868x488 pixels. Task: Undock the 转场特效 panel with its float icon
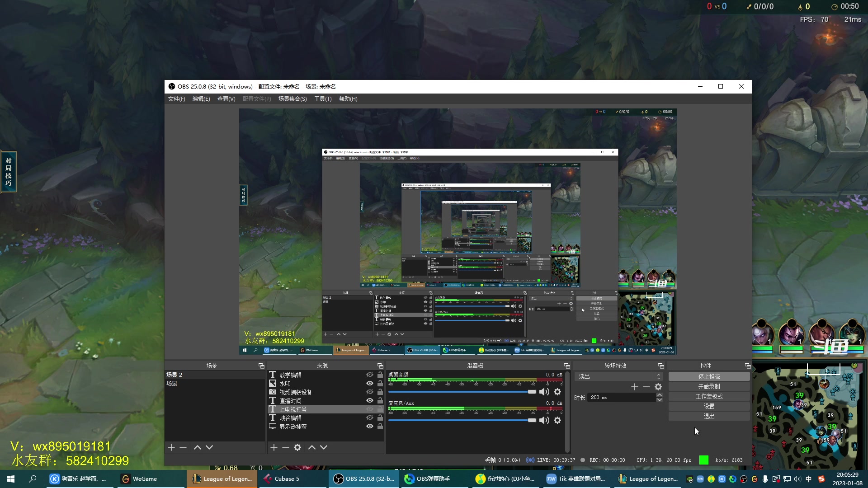click(x=661, y=366)
